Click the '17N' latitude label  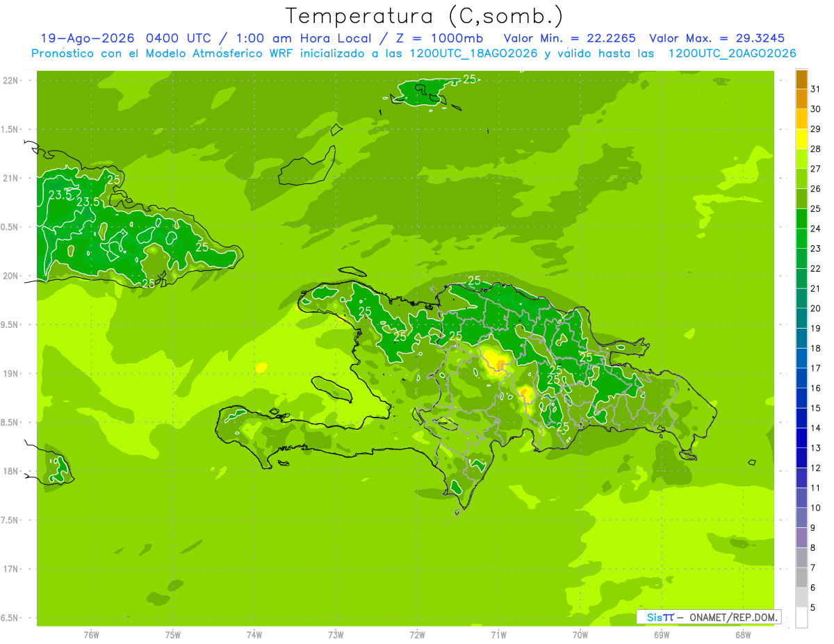tap(10, 570)
